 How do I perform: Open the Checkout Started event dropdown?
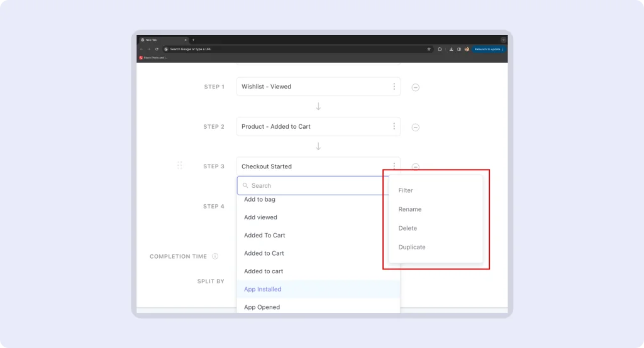311,166
